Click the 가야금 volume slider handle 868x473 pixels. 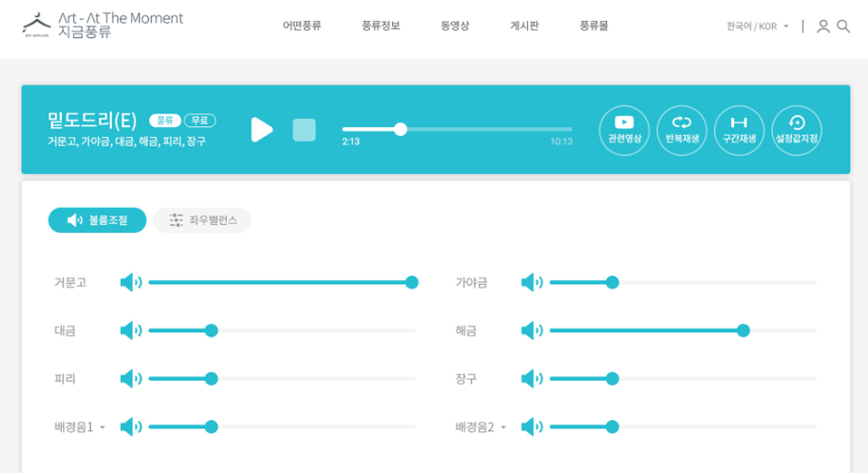pyautogui.click(x=612, y=282)
